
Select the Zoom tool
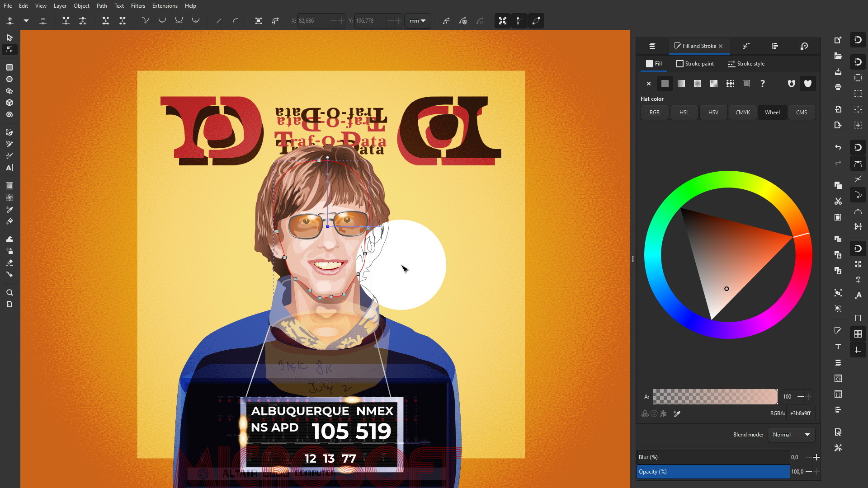pyautogui.click(x=9, y=293)
